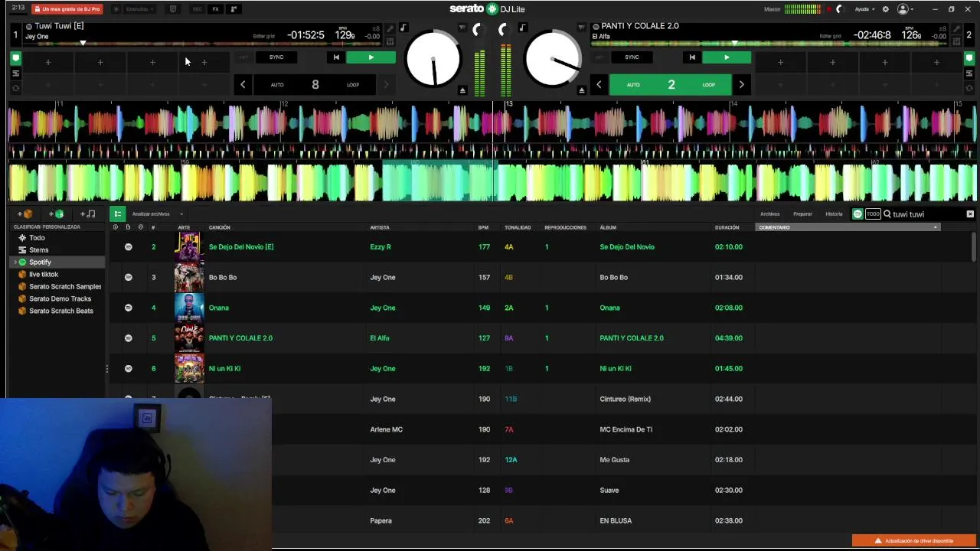Open the Archivos tab
Viewport: 980px width, 551px height.
coord(769,214)
